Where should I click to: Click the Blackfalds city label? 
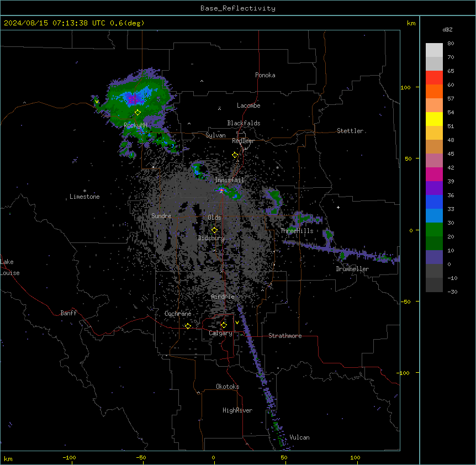point(244,123)
